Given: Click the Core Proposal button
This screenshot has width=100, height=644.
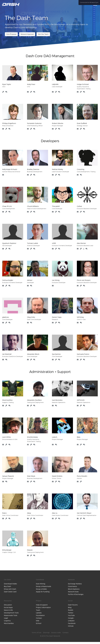Looking at the screenshot, I should (x=11, y=34).
